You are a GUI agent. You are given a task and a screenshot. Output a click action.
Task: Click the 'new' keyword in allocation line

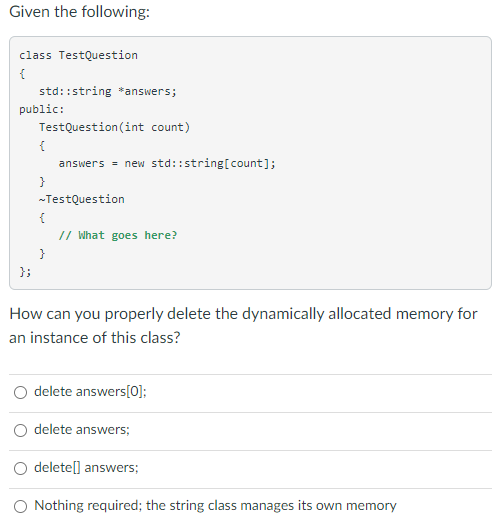pos(134,163)
